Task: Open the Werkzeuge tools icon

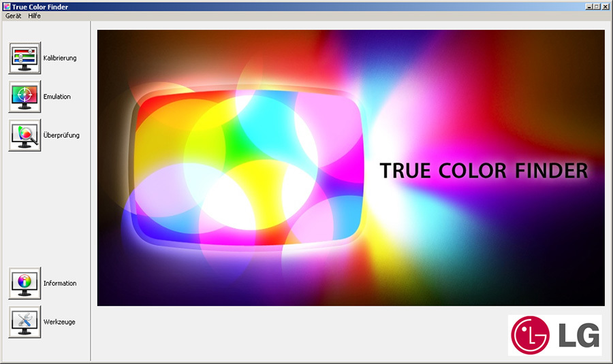Action: point(25,322)
